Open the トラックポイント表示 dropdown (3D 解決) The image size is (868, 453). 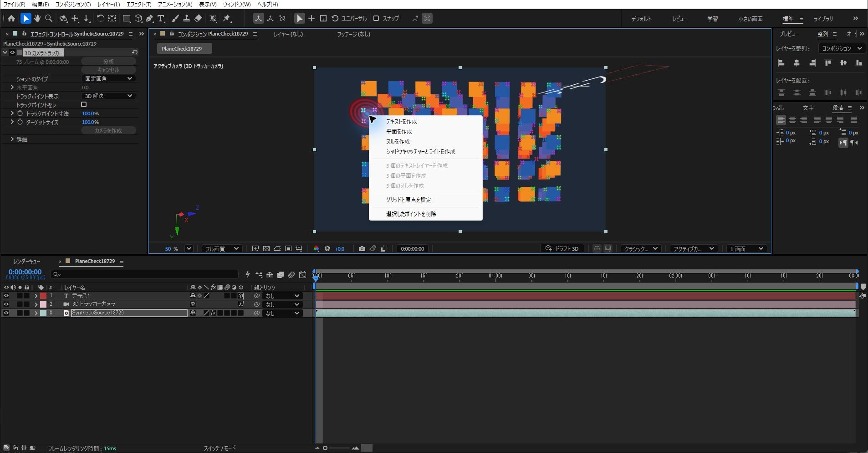pyautogui.click(x=108, y=96)
